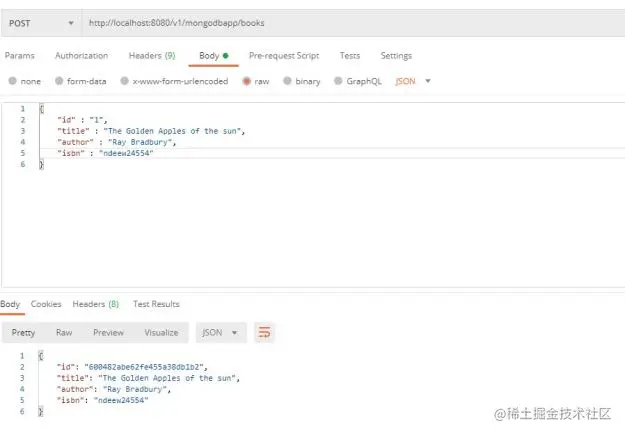
Task: Switch response to Preview view
Action: (108, 333)
